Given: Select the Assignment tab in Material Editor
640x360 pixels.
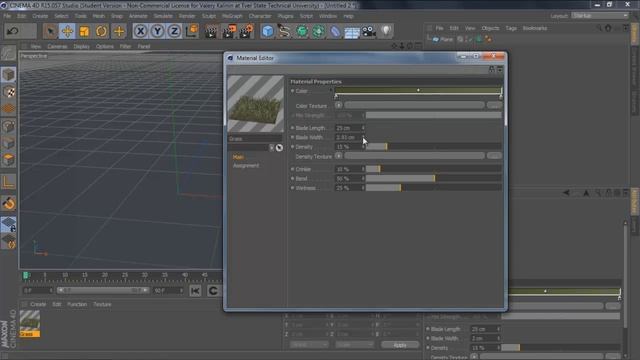Looking at the screenshot, I should coord(246,166).
